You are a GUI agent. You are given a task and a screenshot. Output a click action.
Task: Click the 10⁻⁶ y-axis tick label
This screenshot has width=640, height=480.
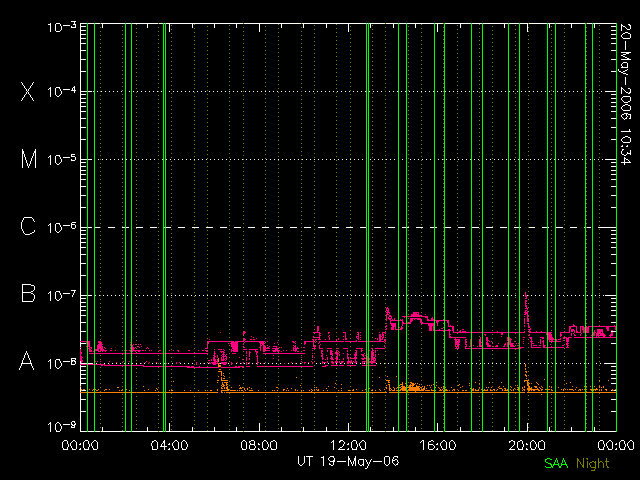(x=62, y=228)
